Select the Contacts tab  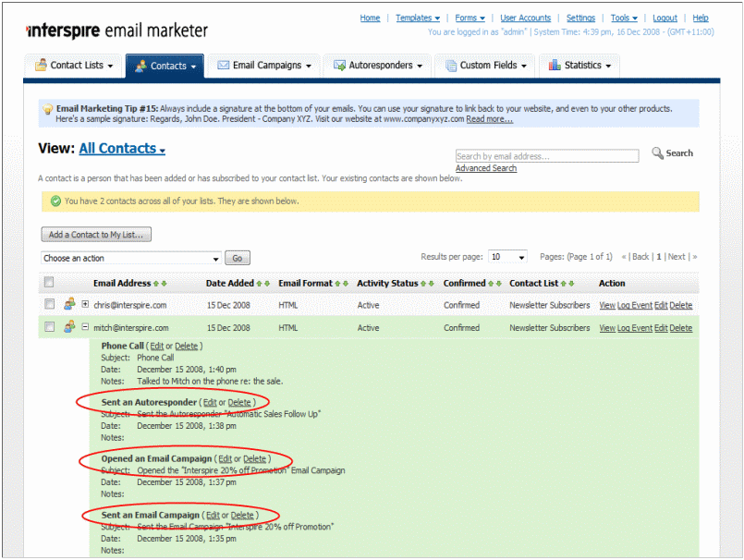(x=165, y=66)
